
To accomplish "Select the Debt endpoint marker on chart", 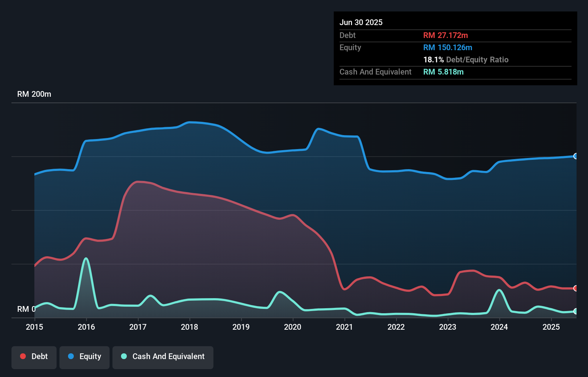I will (x=575, y=288).
